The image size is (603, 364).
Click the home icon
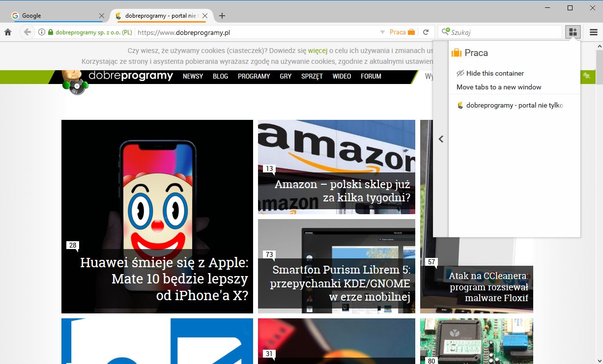pyautogui.click(x=7, y=31)
